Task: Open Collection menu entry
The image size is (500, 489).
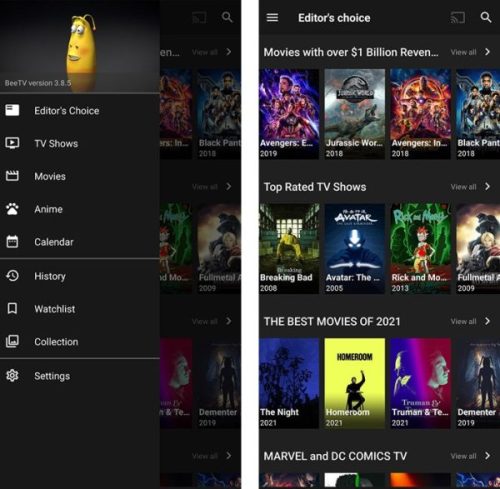Action: [x=80, y=341]
